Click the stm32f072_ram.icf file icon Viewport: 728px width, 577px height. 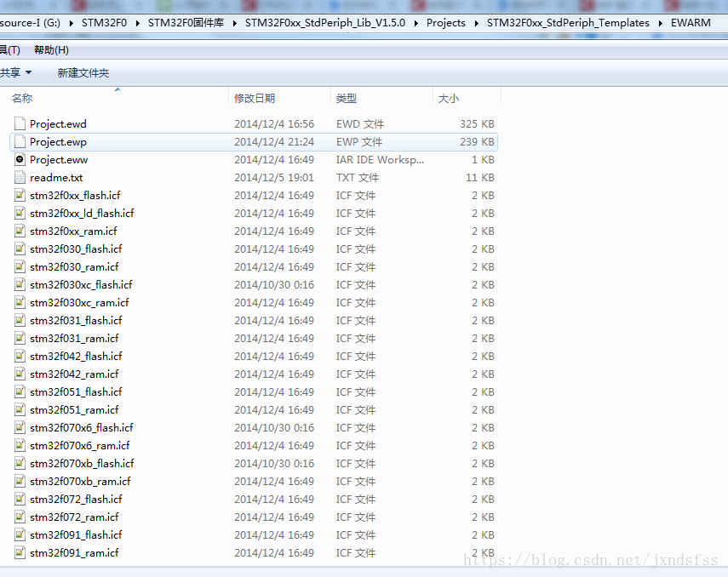point(20,517)
